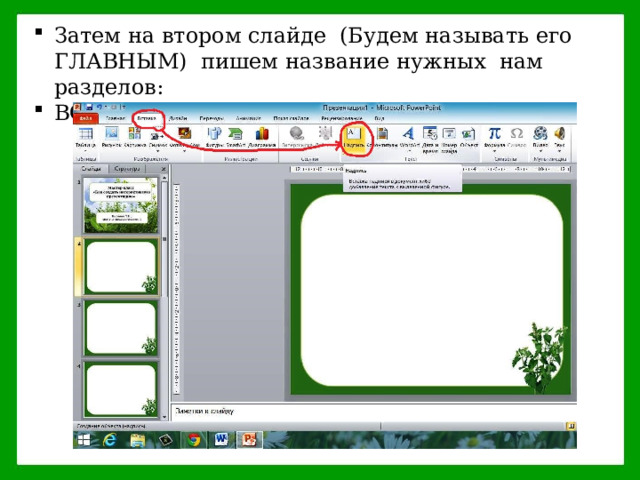Open the Quick Access toolbar customize dropdown
The image size is (640, 480).
tap(124, 107)
